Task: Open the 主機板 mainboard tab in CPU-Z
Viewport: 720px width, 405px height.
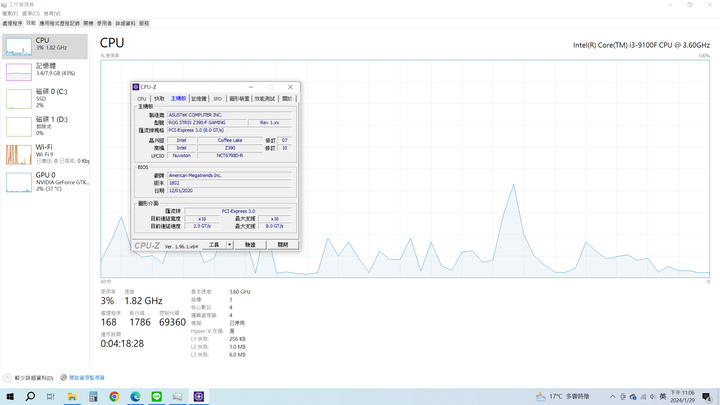Action: click(179, 98)
